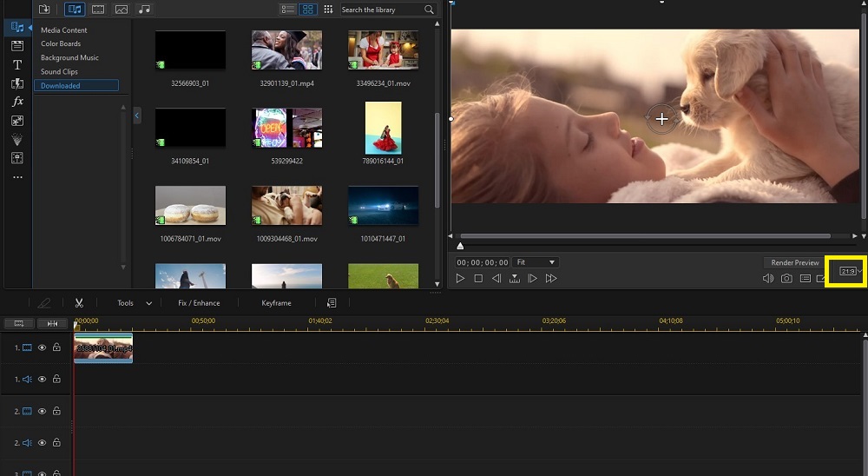Image resolution: width=868 pixels, height=476 pixels.
Task: Show only image files filter
Action: pyautogui.click(x=122, y=10)
